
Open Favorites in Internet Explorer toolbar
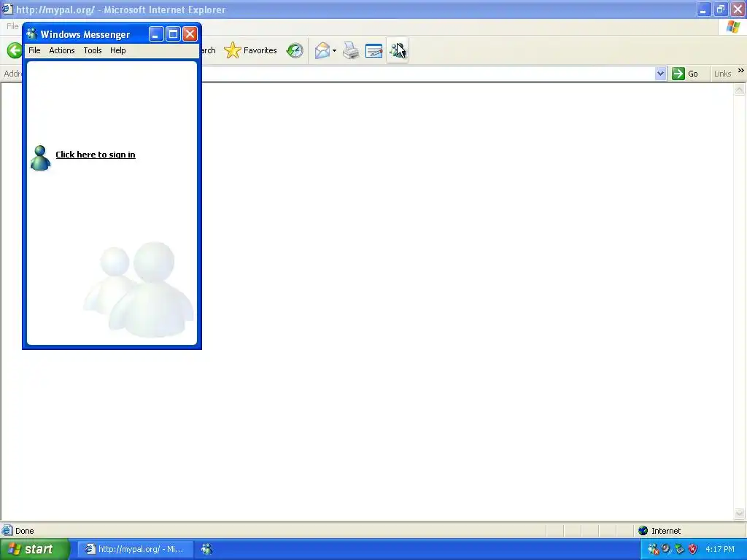coord(251,50)
